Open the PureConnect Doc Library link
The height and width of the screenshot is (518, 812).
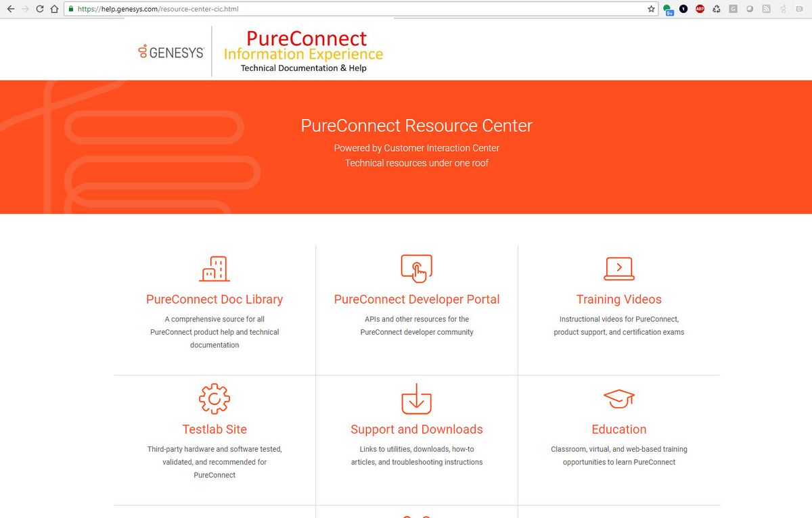(215, 300)
